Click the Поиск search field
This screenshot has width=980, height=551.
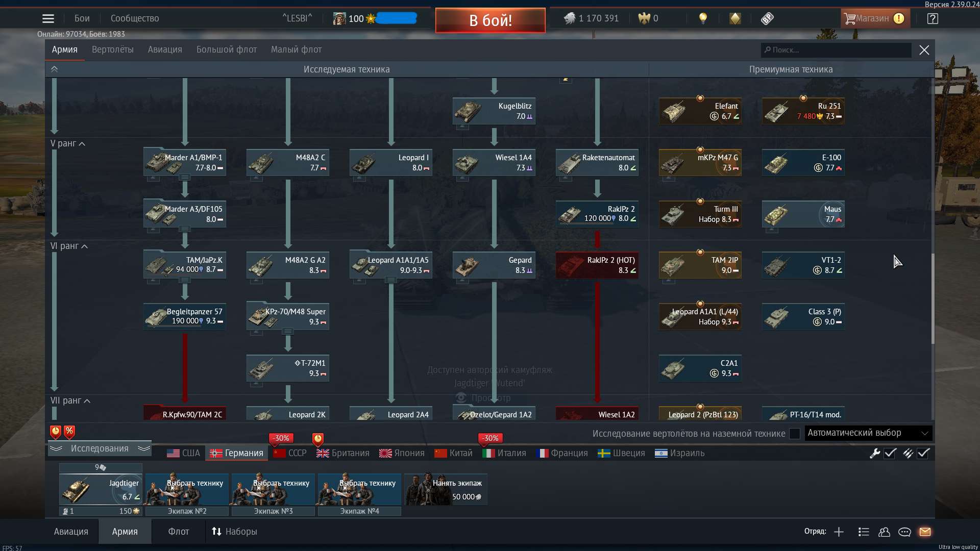836,50
